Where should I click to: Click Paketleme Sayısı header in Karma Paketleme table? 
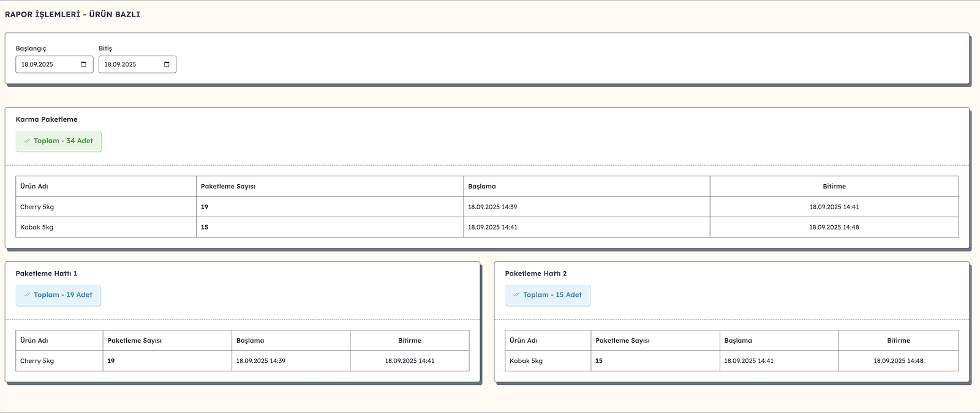pos(228,187)
